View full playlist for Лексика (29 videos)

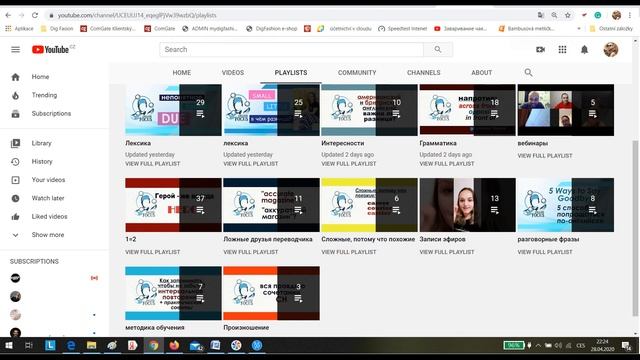tap(153, 164)
